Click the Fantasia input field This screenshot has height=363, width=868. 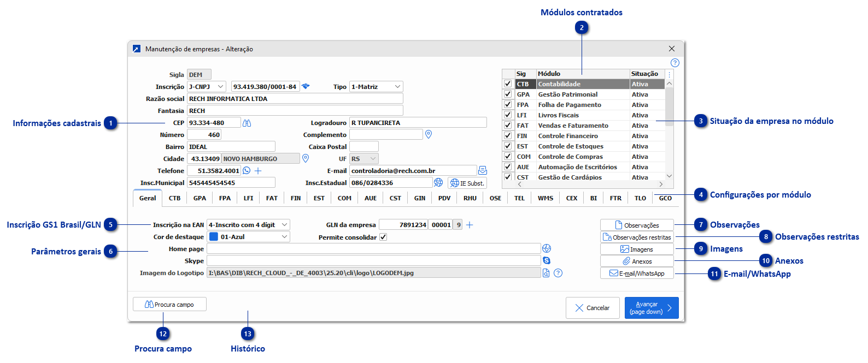click(295, 111)
